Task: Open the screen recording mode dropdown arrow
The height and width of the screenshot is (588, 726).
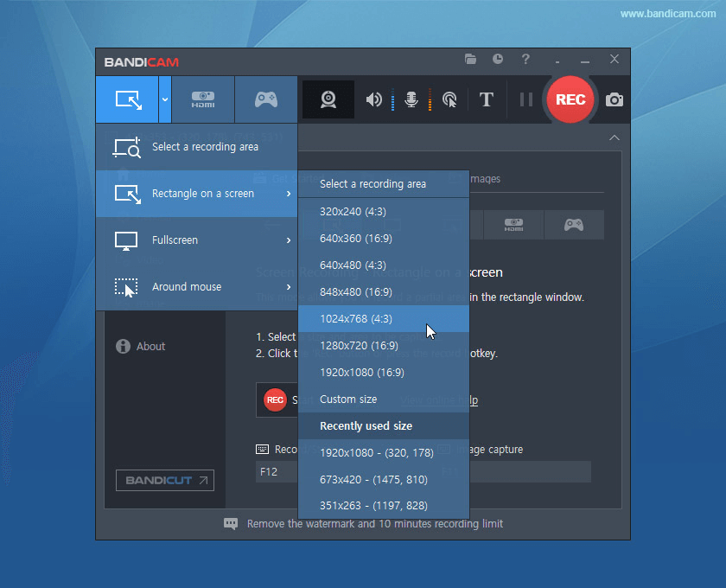Action: 165,99
